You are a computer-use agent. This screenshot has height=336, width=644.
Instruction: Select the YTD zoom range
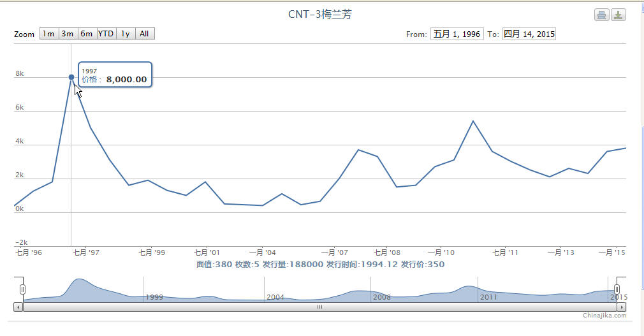point(106,34)
